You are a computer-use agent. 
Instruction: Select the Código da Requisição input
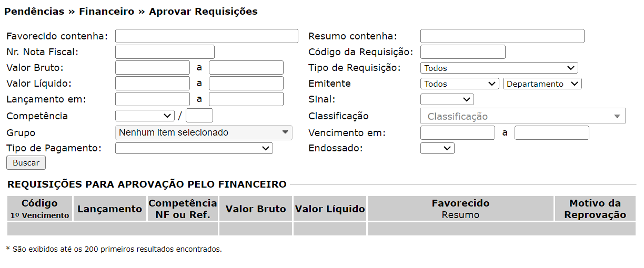(462, 52)
